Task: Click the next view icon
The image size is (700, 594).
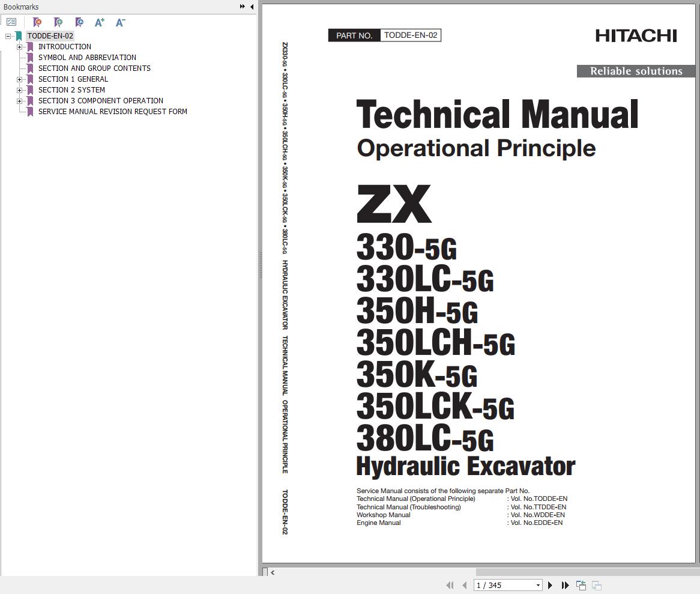Action: 596,585
